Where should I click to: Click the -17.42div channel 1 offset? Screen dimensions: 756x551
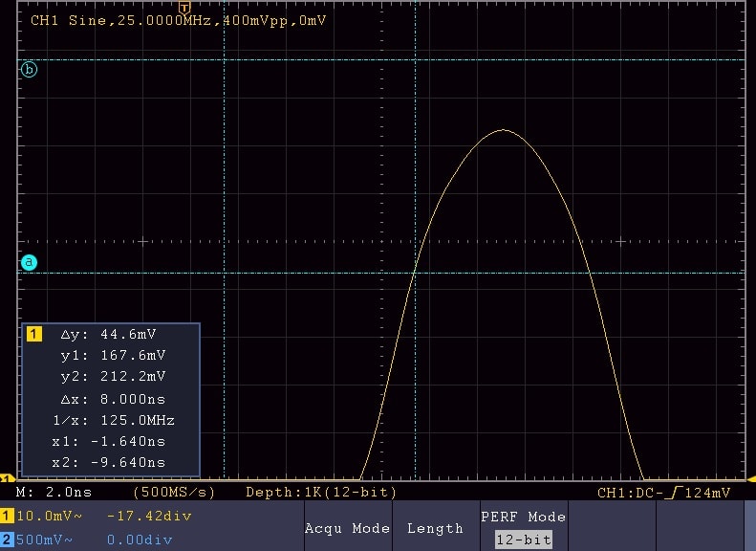(x=149, y=517)
